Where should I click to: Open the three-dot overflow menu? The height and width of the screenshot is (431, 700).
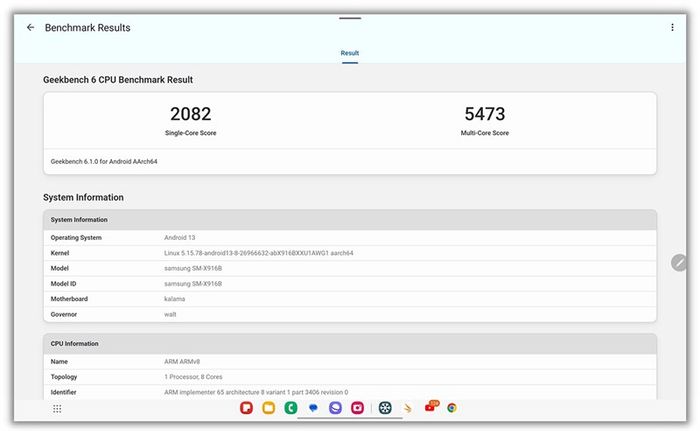point(672,28)
